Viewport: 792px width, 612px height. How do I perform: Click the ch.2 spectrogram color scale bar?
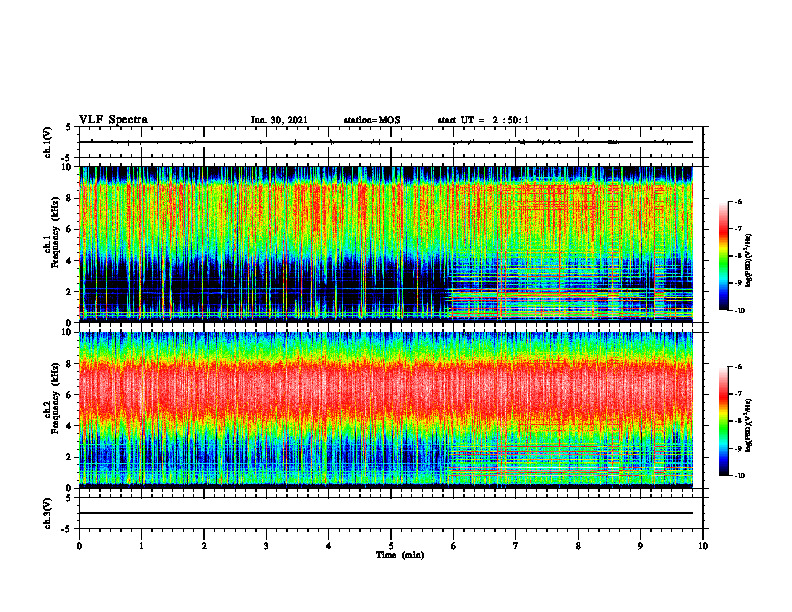click(x=723, y=421)
